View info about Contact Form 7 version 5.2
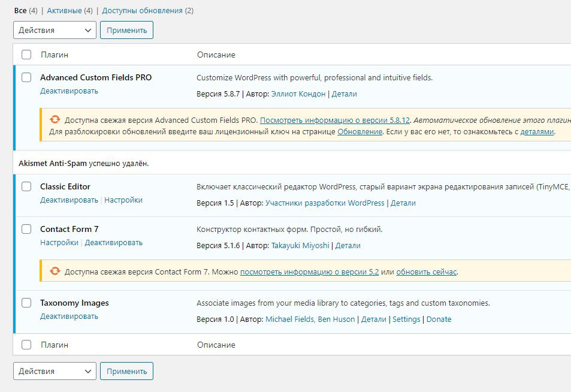Viewport: 571px width, 392px height. click(310, 272)
